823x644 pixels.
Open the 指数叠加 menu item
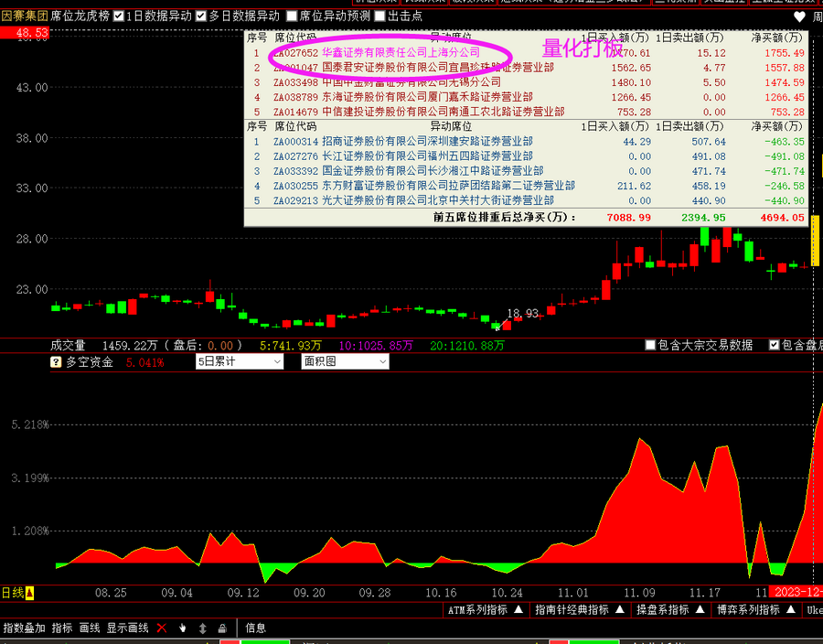[24, 628]
